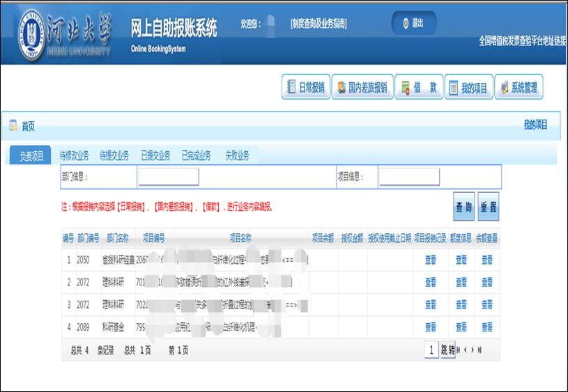Screen dimensions: 568x392
Task: Select the 失败业务 tab
Action: point(237,155)
